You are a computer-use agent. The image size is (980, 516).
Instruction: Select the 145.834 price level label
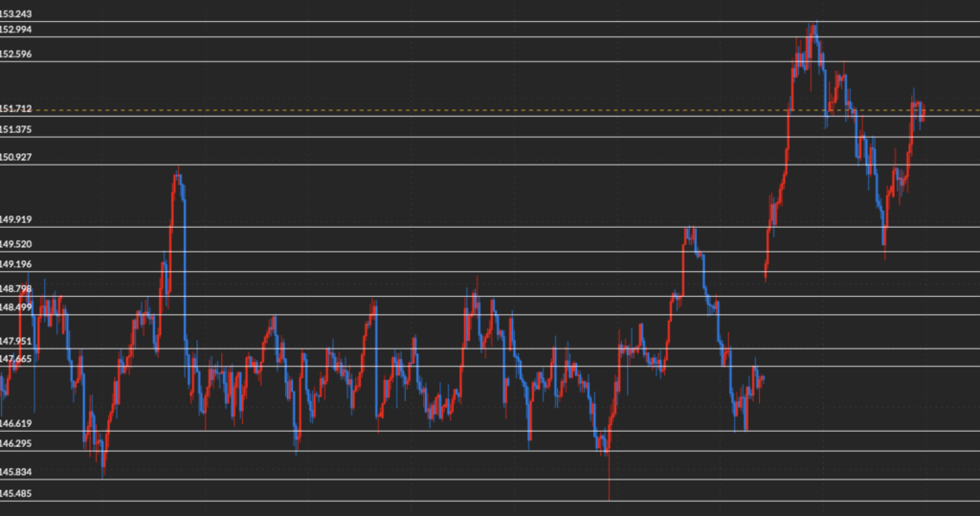click(15, 472)
